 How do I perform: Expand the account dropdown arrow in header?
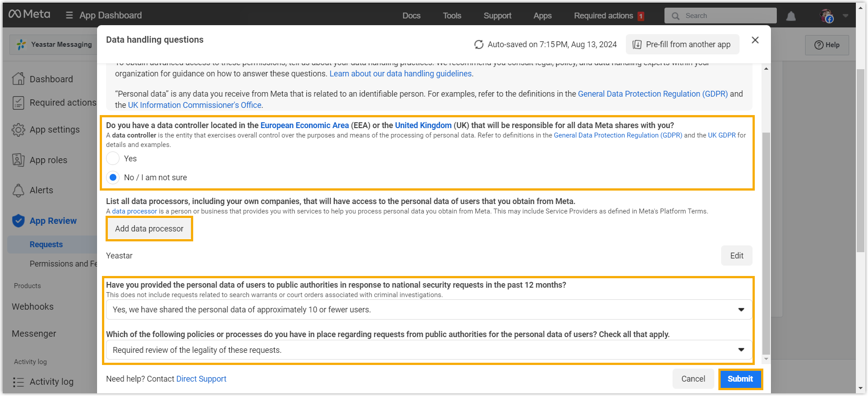[x=845, y=16]
